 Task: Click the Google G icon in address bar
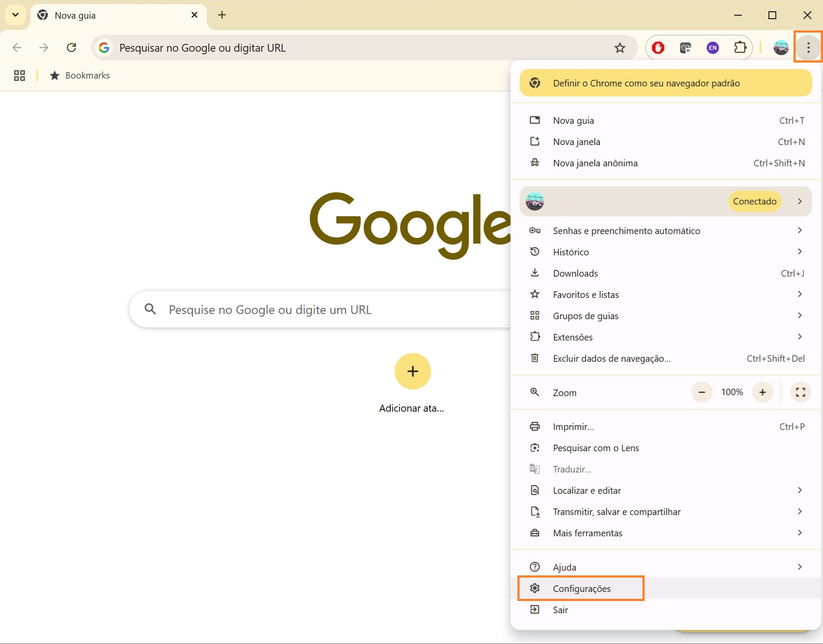104,48
